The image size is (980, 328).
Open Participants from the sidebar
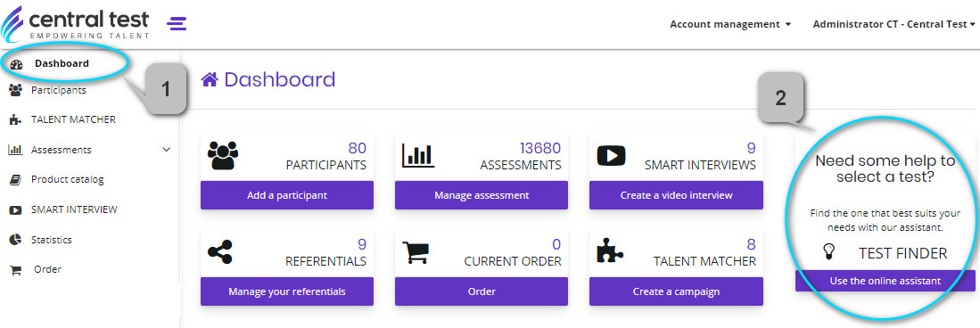pos(58,90)
